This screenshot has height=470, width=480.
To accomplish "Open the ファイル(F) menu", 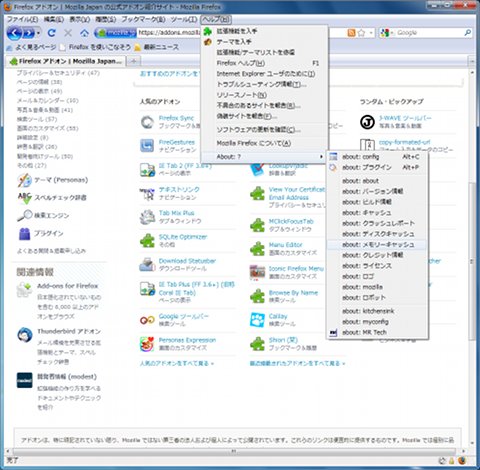I will pos(23,19).
